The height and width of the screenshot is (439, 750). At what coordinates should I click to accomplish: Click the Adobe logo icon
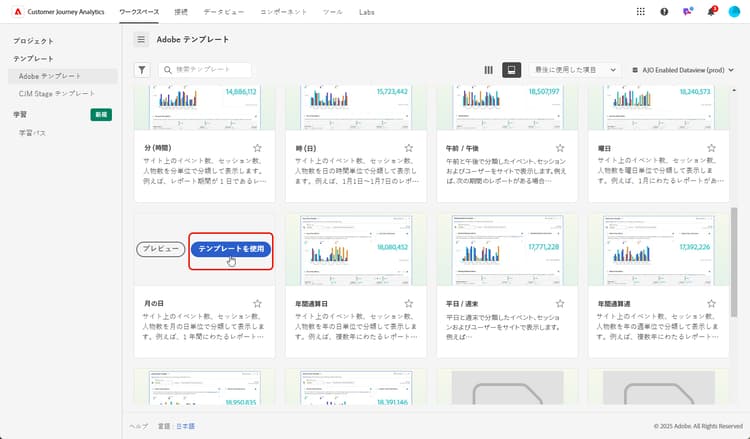tap(18, 12)
